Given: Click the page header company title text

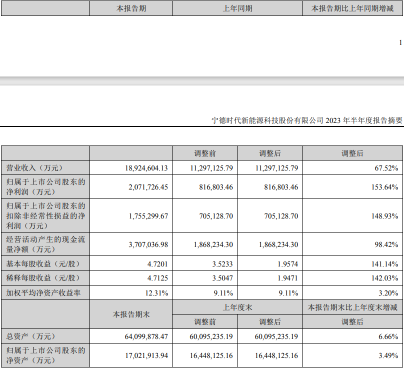Looking at the screenshot, I should point(307,120).
